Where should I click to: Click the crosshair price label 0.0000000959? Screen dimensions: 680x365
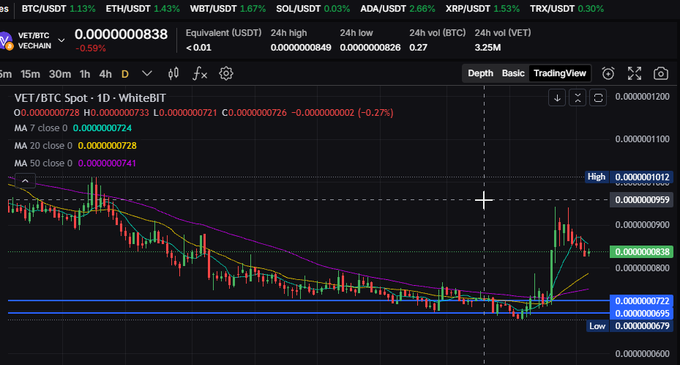(642, 200)
